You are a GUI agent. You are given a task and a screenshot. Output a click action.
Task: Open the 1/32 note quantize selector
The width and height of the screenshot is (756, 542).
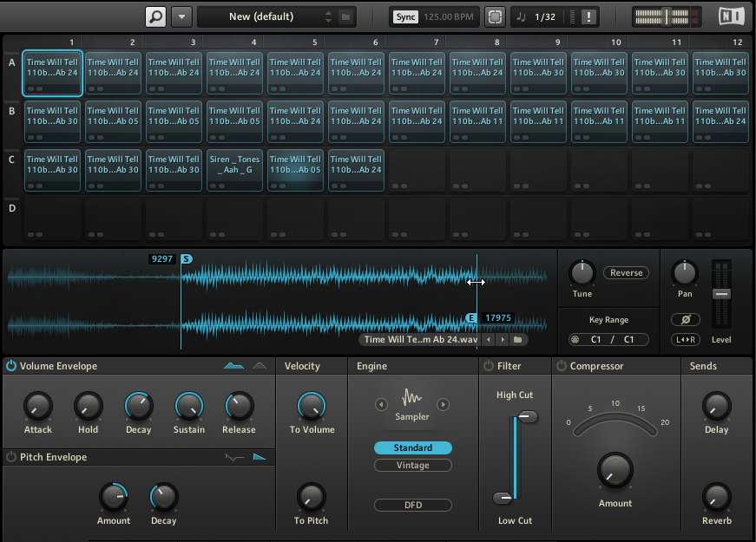pos(544,16)
